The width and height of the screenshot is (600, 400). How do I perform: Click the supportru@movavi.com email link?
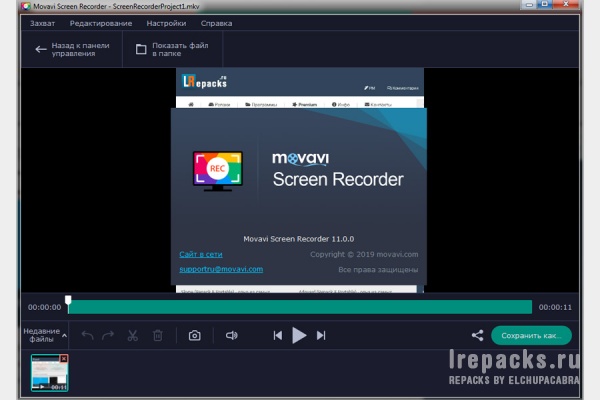pos(221,269)
